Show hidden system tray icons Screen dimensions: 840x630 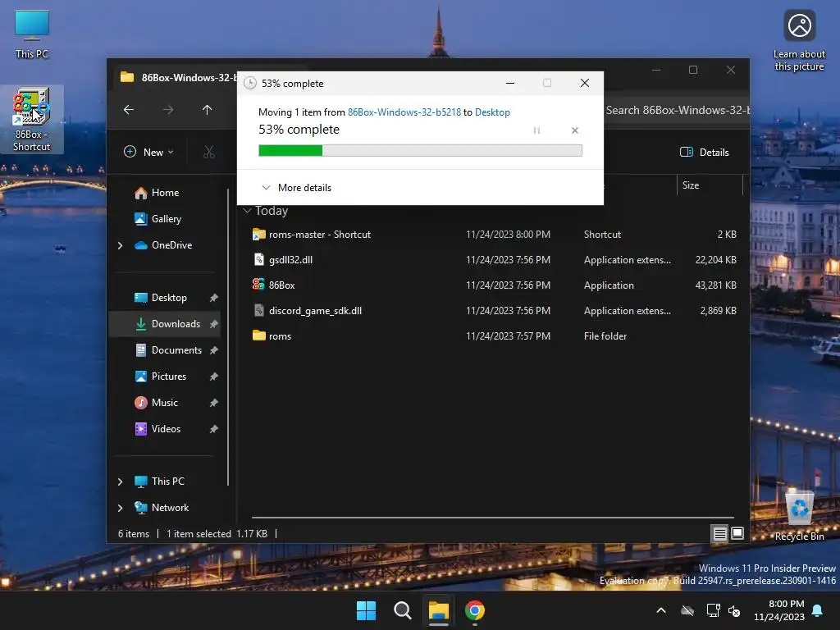[x=662, y=610]
